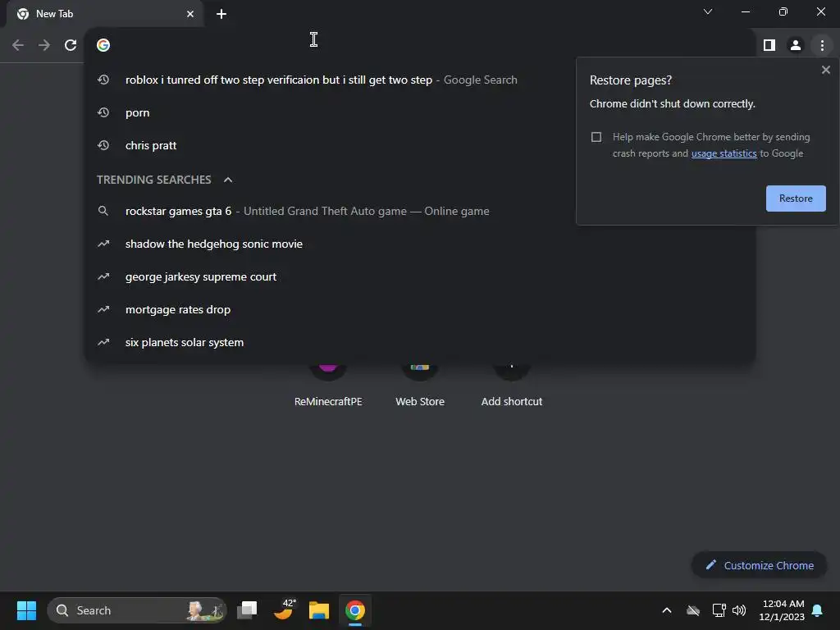Close the New Tab tab

pos(190,14)
